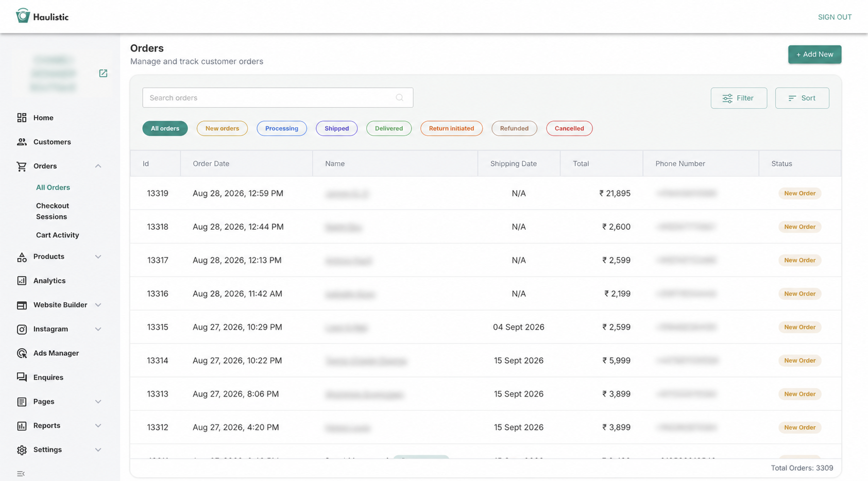868x481 pixels.
Task: Click the Analytics chart icon
Action: [22, 281]
